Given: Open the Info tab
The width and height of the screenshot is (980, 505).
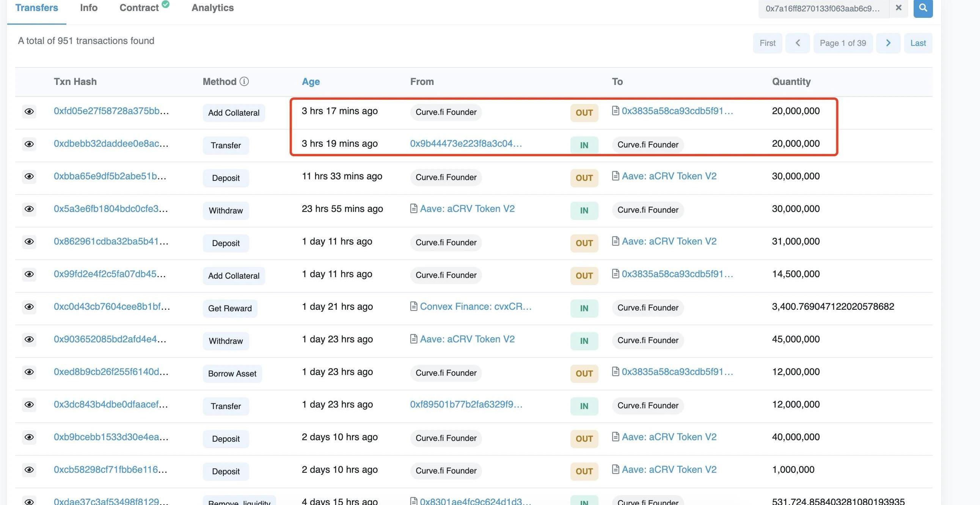Looking at the screenshot, I should tap(89, 8).
